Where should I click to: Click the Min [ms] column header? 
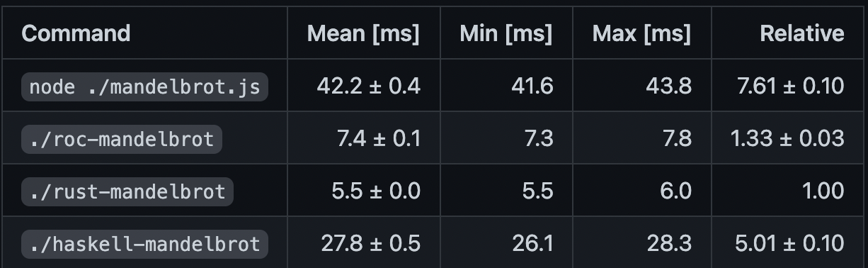506,33
